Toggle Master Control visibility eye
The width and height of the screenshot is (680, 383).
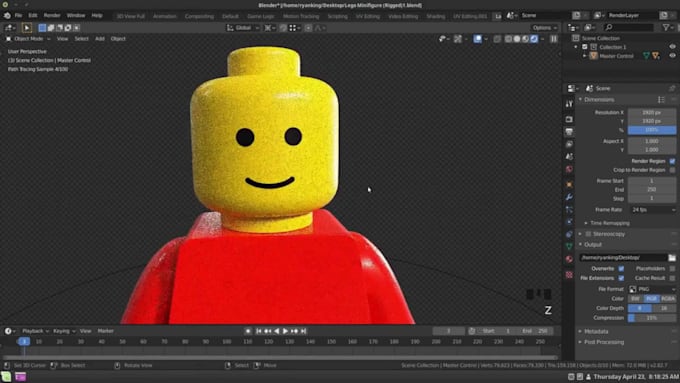click(x=672, y=56)
